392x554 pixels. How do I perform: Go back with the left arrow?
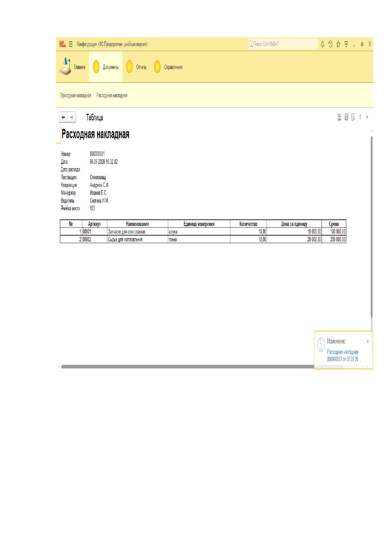(63, 117)
